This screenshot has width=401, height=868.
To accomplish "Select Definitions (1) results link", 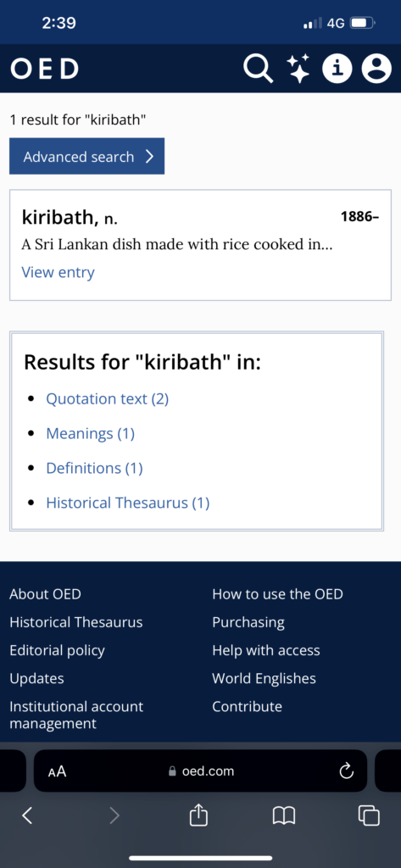I will pyautogui.click(x=94, y=468).
